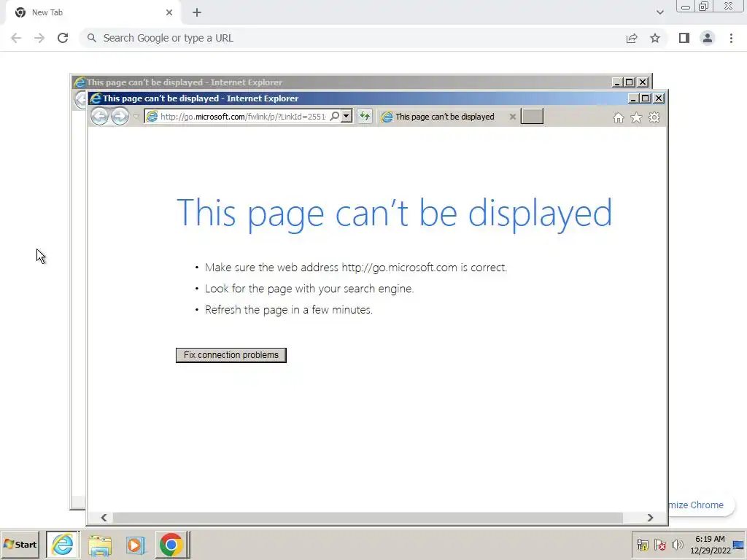Maximize the front Internet Explorer window
The image size is (747, 560).
pos(646,98)
